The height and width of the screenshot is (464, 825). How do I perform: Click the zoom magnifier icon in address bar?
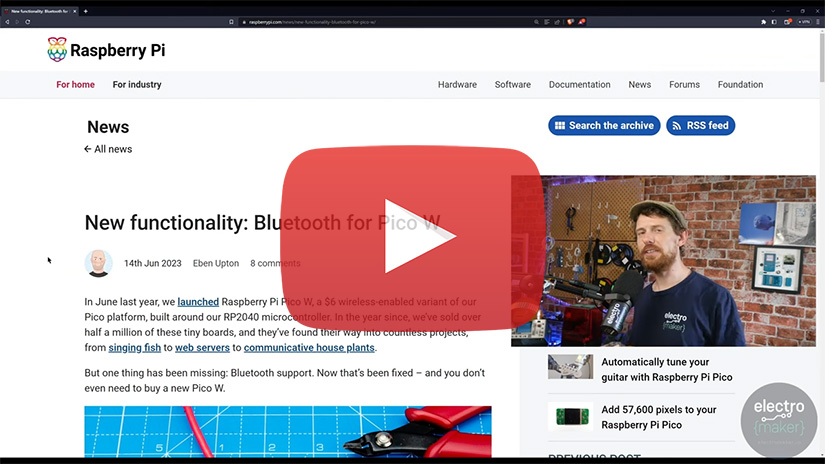tap(536, 22)
